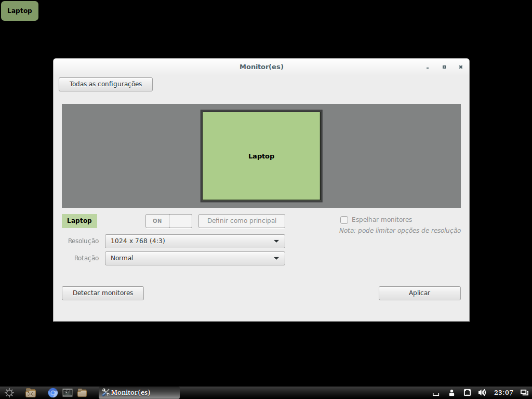Click the Aplicar button
Image resolution: width=532 pixels, height=399 pixels.
point(419,293)
